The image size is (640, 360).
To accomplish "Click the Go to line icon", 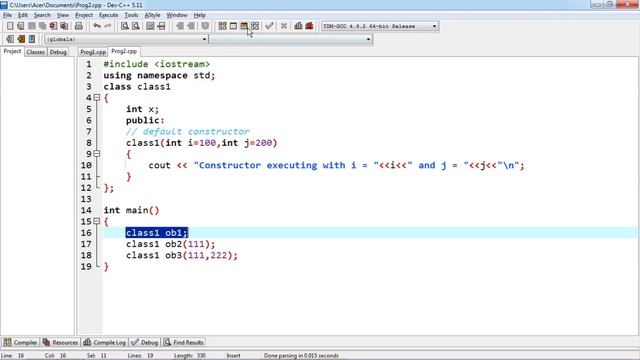I will pyautogui.click(x=161, y=26).
